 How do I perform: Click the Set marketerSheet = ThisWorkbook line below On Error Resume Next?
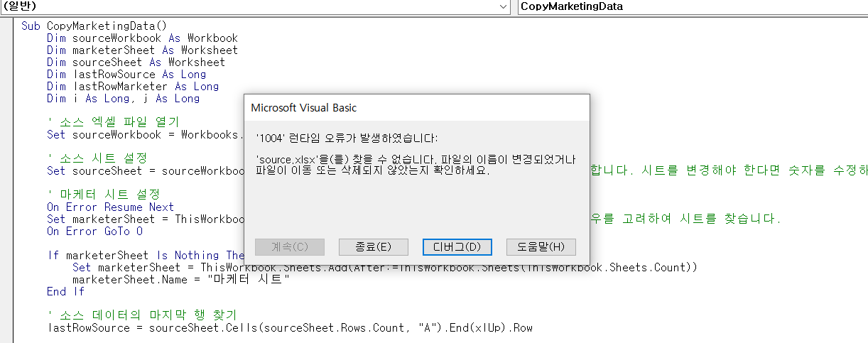click(145, 219)
